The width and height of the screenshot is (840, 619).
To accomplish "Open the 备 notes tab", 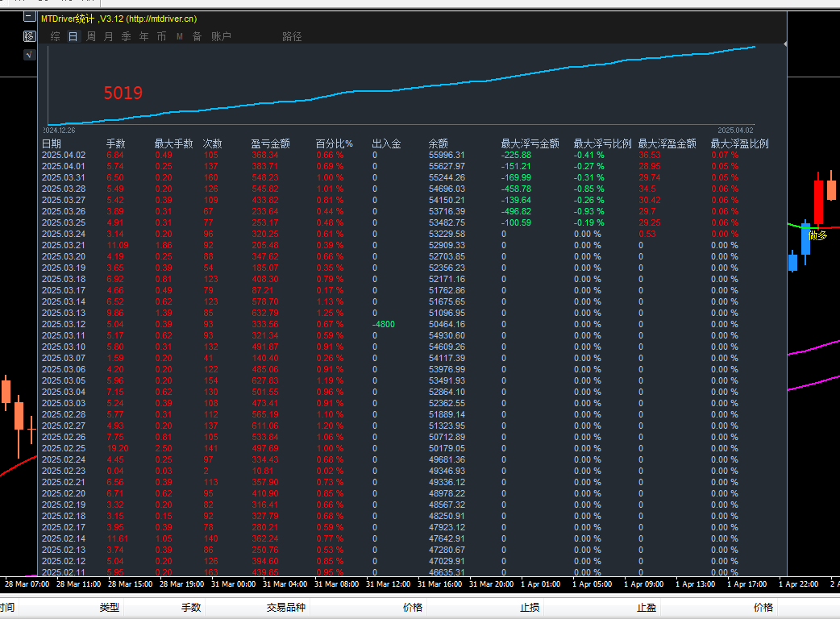I will pos(198,36).
